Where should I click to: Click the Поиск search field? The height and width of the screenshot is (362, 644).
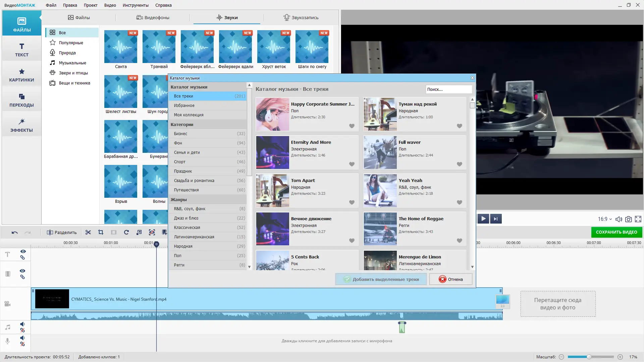448,89
